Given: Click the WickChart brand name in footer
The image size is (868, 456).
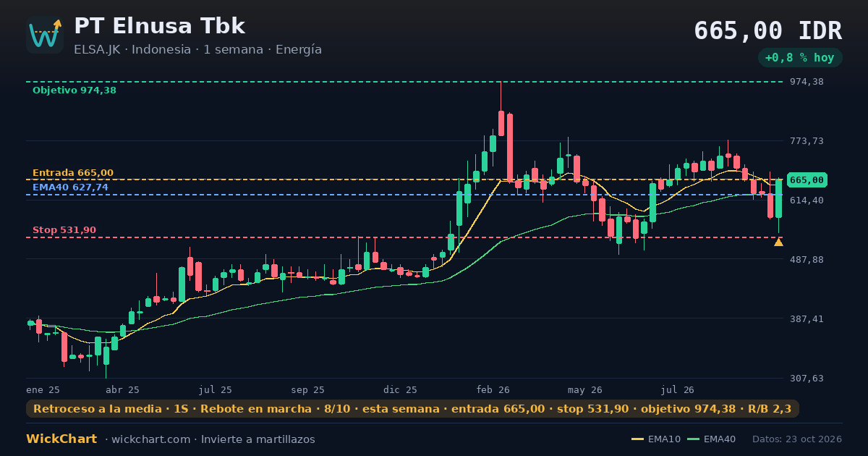Looking at the screenshot, I should (61, 439).
